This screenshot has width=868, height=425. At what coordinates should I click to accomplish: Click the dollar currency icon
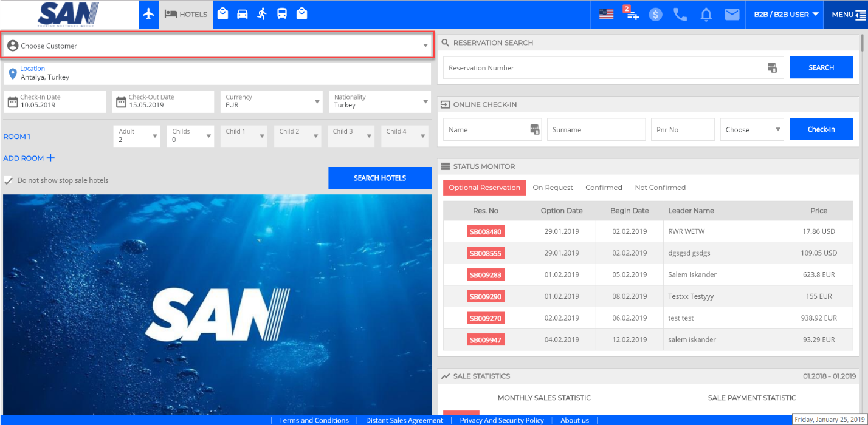(x=655, y=15)
